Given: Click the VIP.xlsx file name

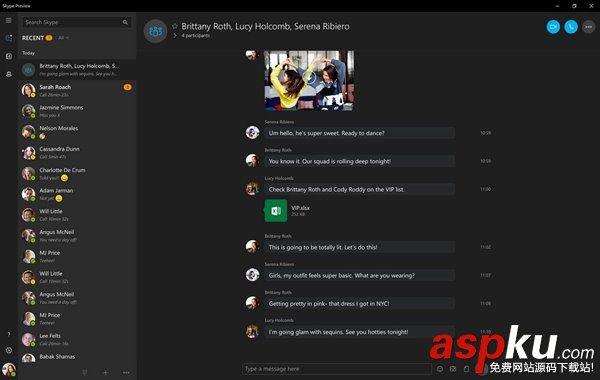Looking at the screenshot, I should (300, 208).
